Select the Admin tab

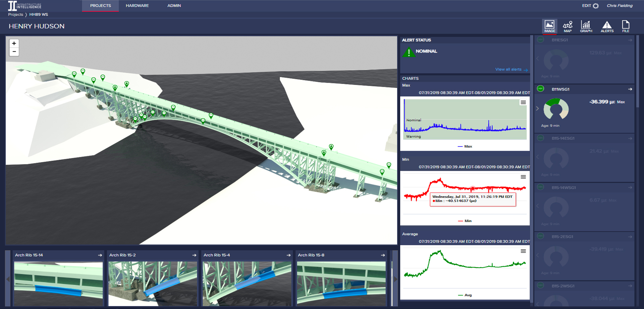tap(174, 6)
